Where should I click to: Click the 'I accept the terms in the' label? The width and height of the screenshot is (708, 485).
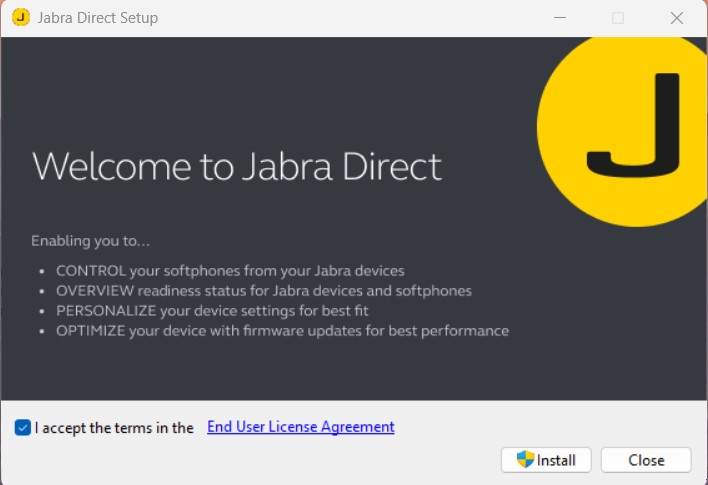[114, 428]
